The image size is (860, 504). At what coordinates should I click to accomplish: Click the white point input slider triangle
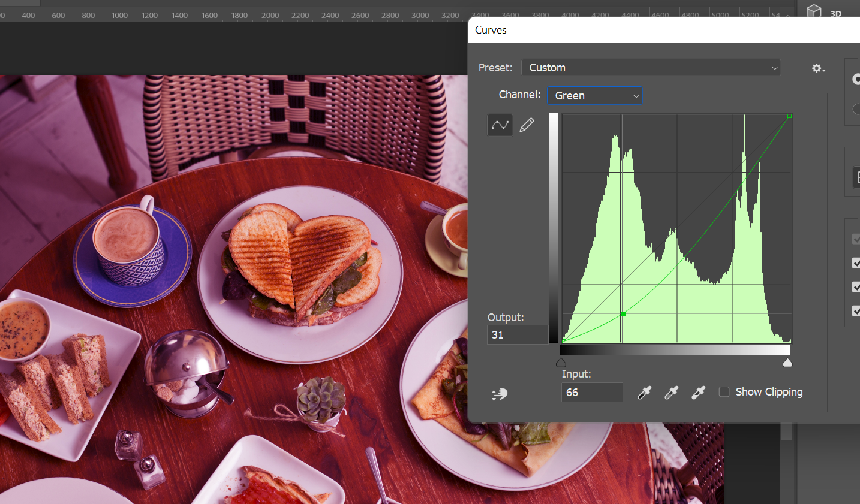click(787, 363)
